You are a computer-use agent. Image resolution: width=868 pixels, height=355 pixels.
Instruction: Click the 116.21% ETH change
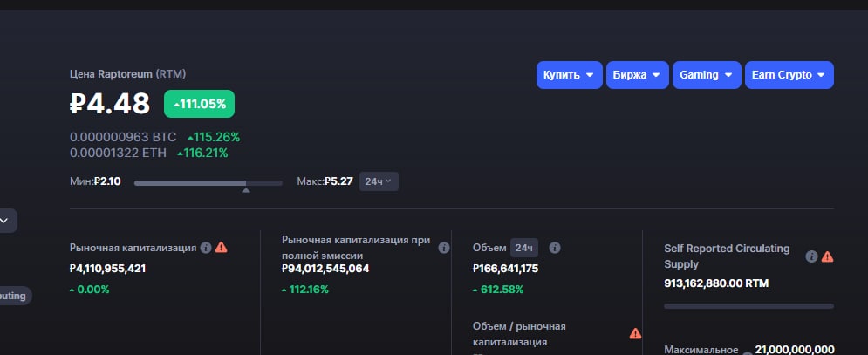click(x=202, y=153)
